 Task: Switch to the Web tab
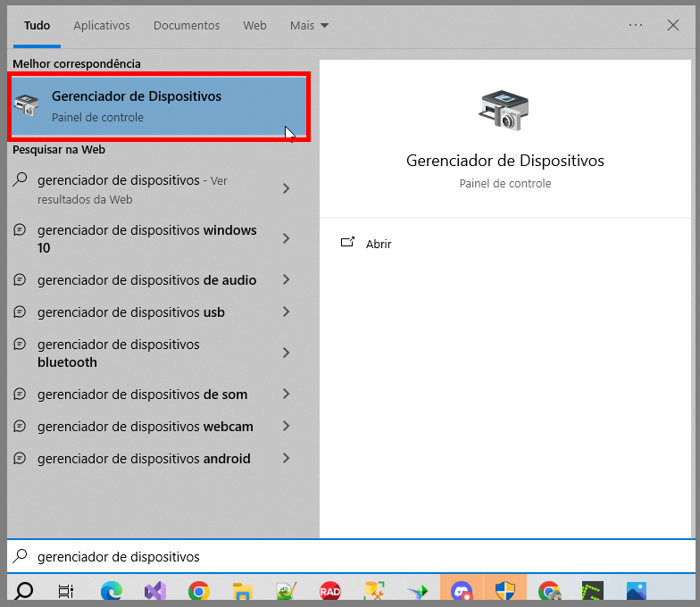[255, 25]
